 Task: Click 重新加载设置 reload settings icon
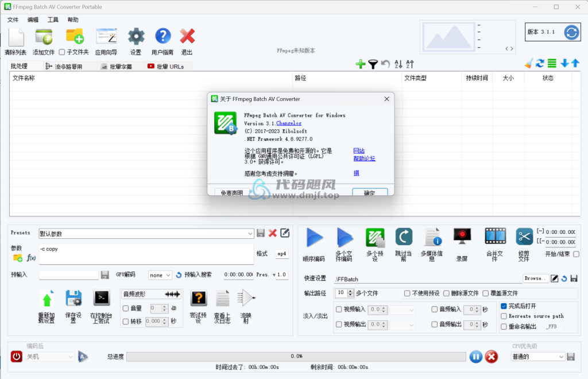click(x=47, y=299)
